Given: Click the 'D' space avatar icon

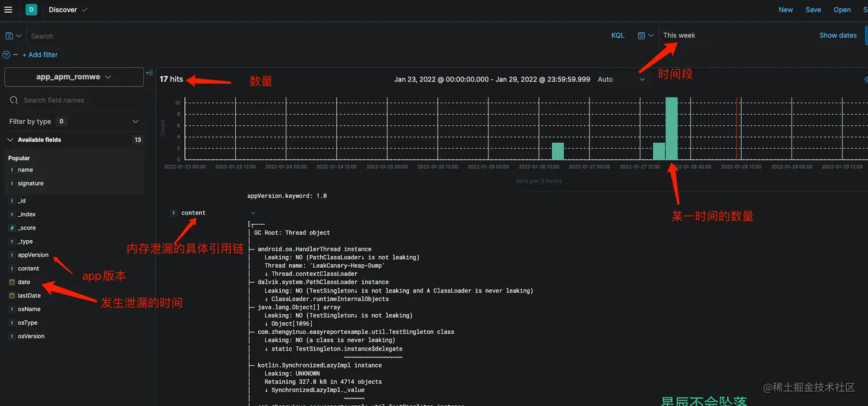Looking at the screenshot, I should point(30,10).
